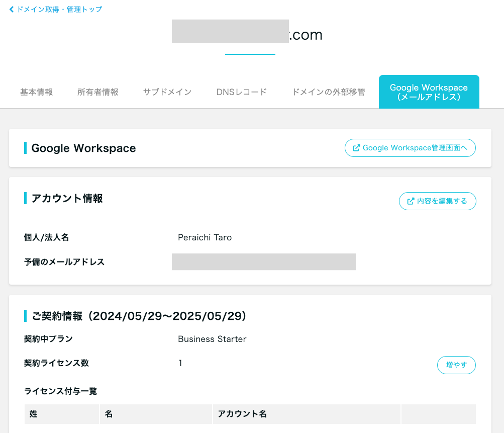Switch to the DNSレコード tab
The image size is (504, 433).
[x=241, y=92]
